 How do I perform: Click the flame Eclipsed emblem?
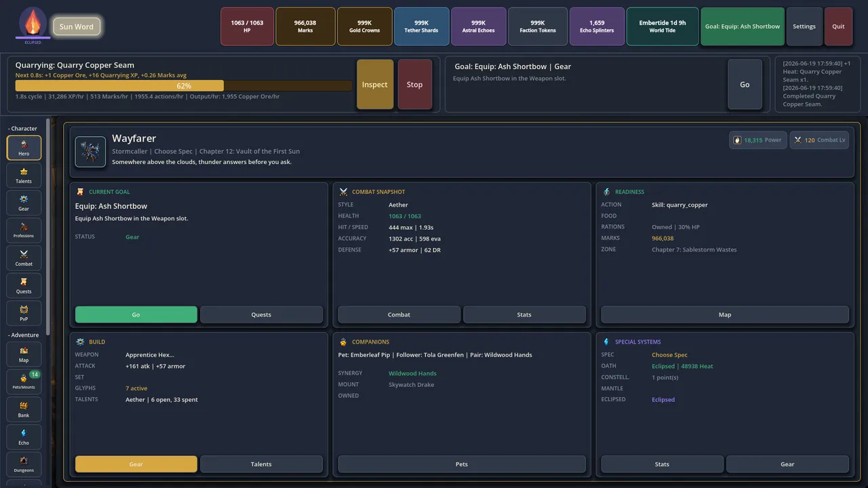click(33, 24)
